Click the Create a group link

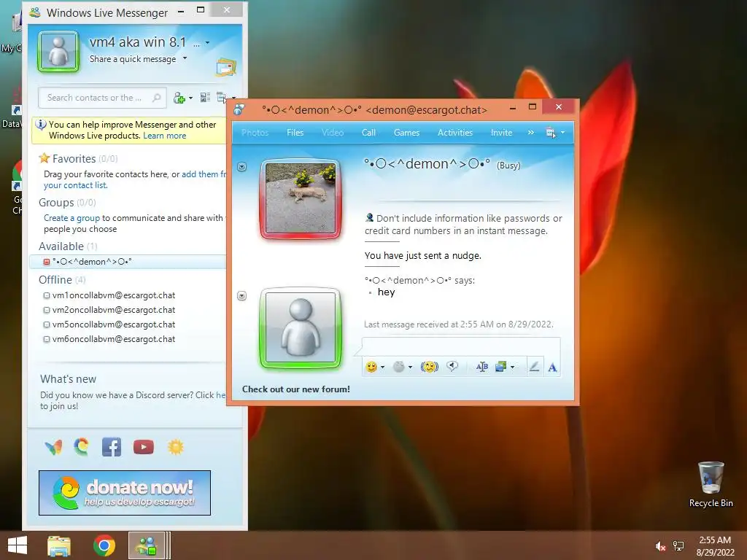[72, 218]
